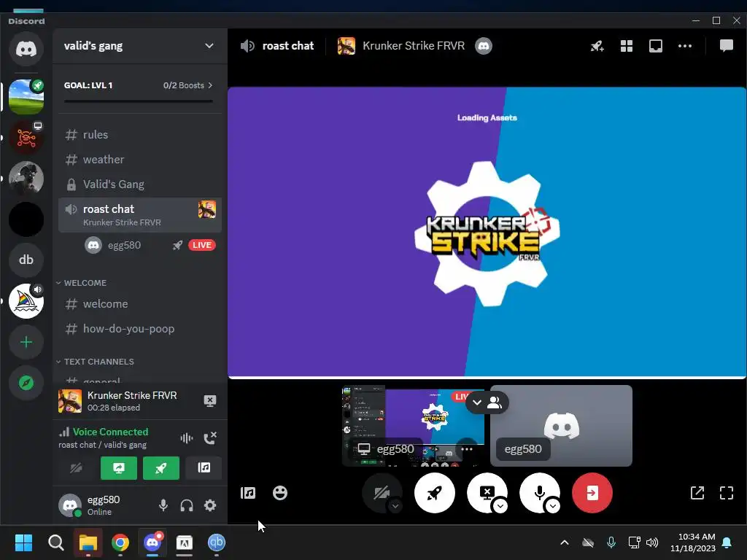This screenshot has height=560, width=747.
Task: Turn on camera in call controls
Action: [382, 493]
